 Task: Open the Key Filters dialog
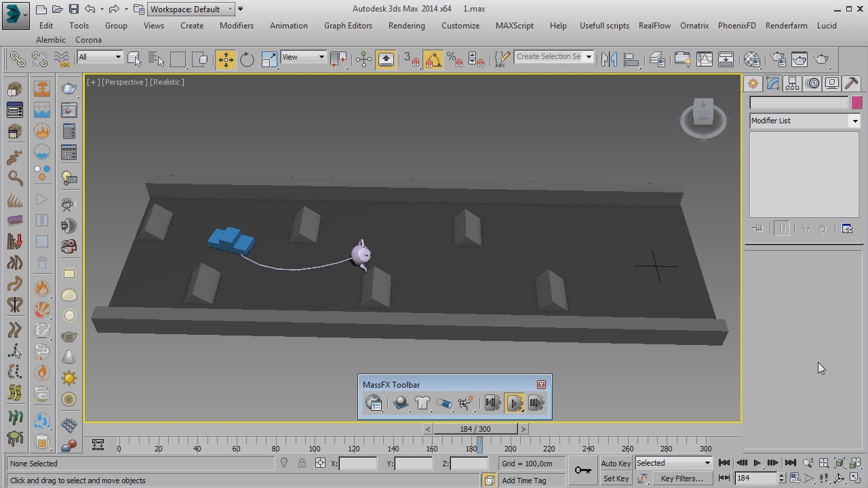[682, 479]
